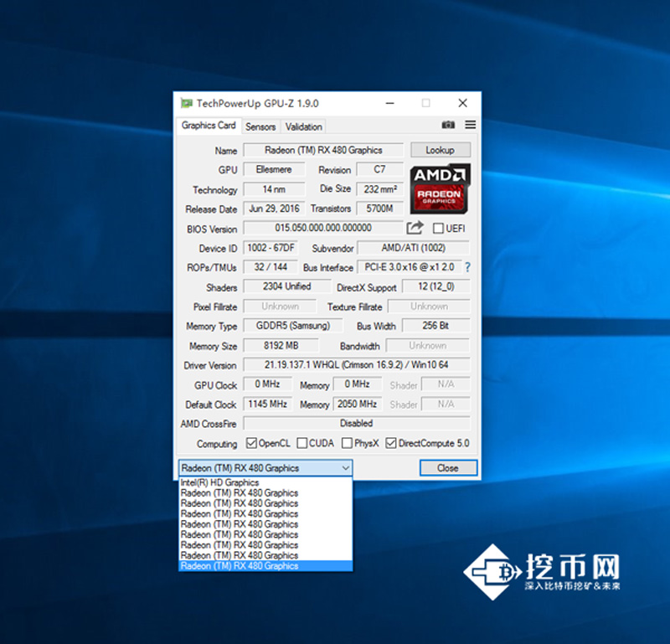Toggle the UEFI checkbox
This screenshot has height=644, width=670.
tap(438, 228)
